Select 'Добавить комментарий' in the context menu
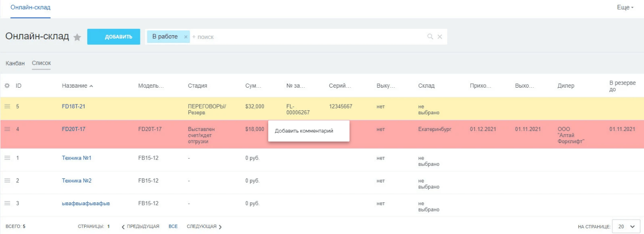644x234 pixels. coord(304,131)
